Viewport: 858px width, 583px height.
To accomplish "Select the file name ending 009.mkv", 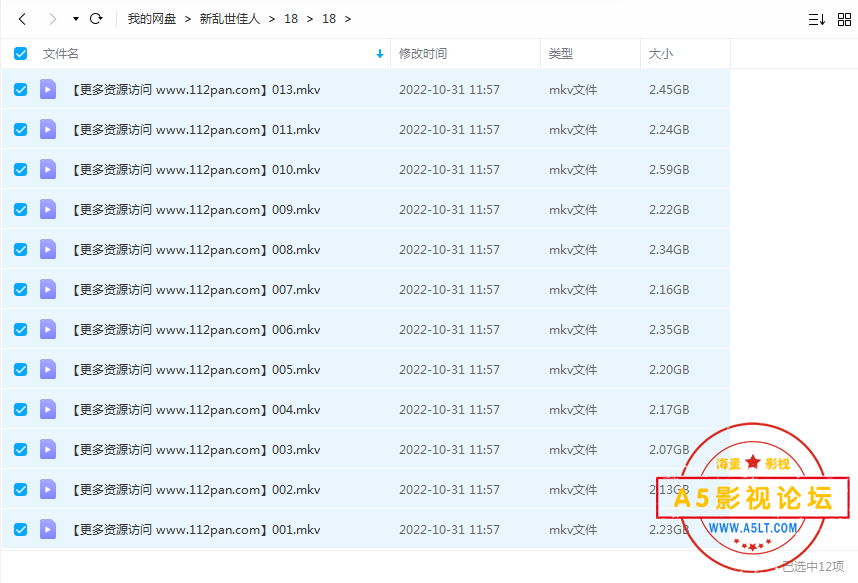I will [x=195, y=210].
